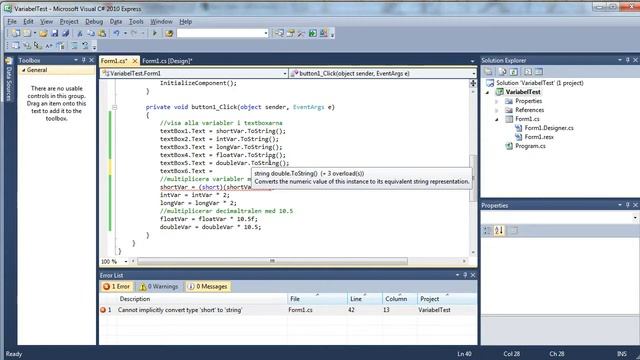Click the Comment out selected lines icon
The image size is (640, 360).
point(74,46)
